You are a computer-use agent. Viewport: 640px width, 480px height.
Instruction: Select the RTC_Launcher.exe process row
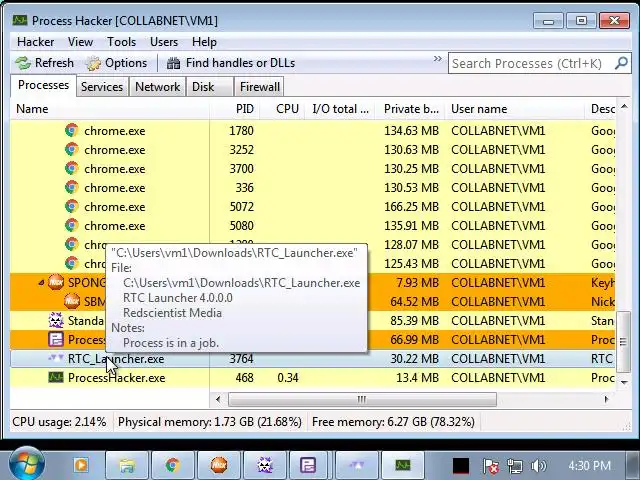pyautogui.click(x=313, y=359)
